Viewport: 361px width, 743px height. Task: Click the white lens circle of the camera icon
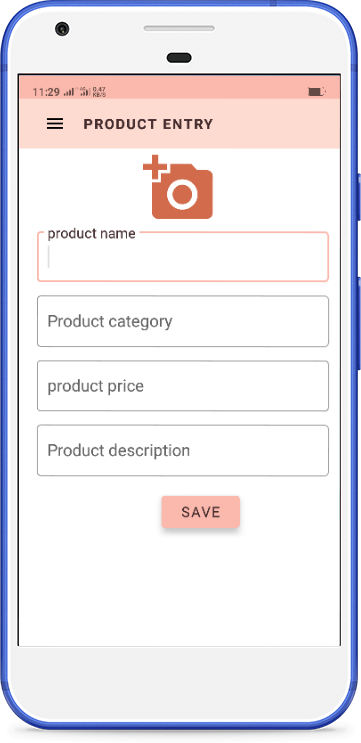tap(182, 193)
